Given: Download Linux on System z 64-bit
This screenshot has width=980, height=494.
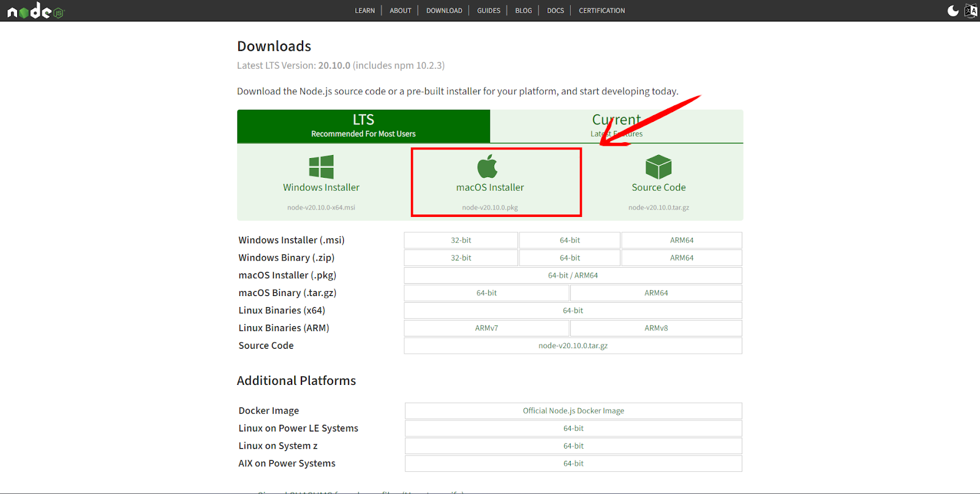Looking at the screenshot, I should click(x=573, y=446).
